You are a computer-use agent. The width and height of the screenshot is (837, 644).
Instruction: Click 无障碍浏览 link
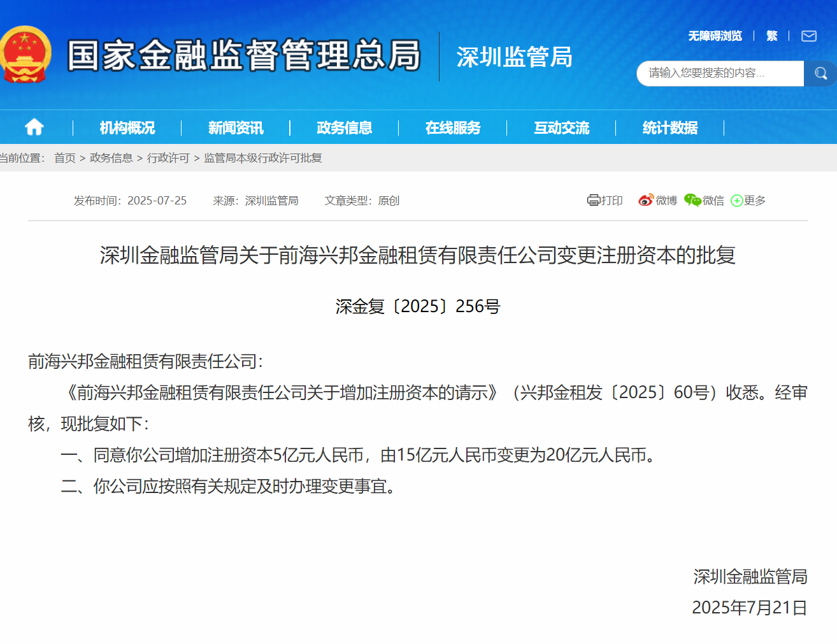click(715, 36)
